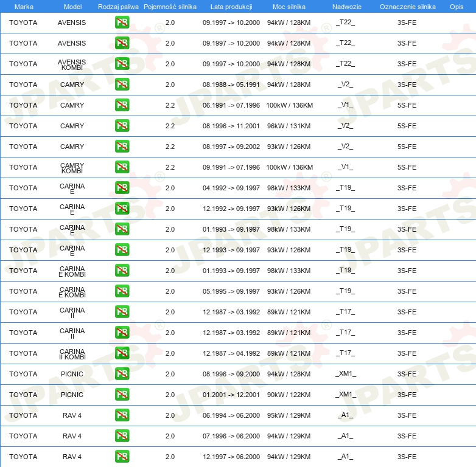Click the fuel icon for PICNIC 08.1996 -> 09.2000

pos(122,373)
